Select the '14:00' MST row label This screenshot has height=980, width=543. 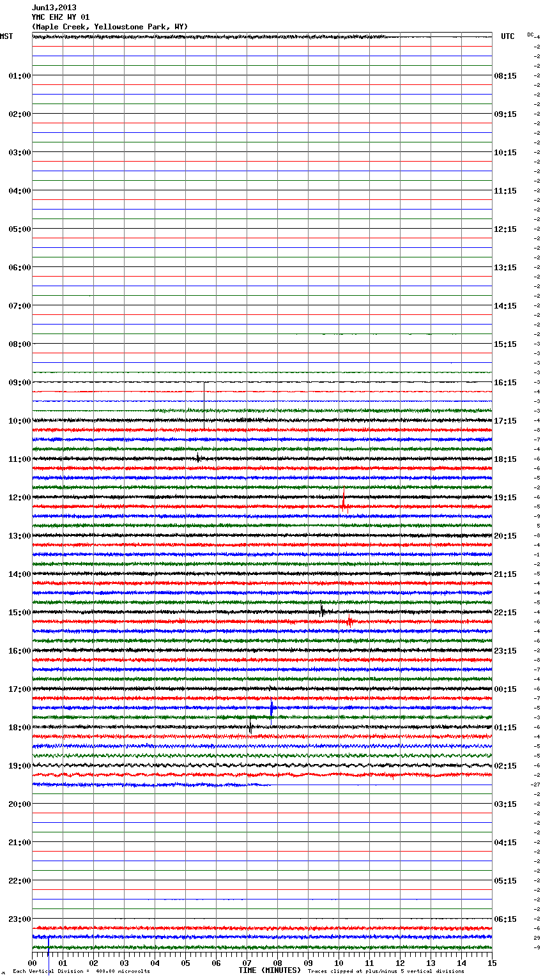tap(19, 574)
